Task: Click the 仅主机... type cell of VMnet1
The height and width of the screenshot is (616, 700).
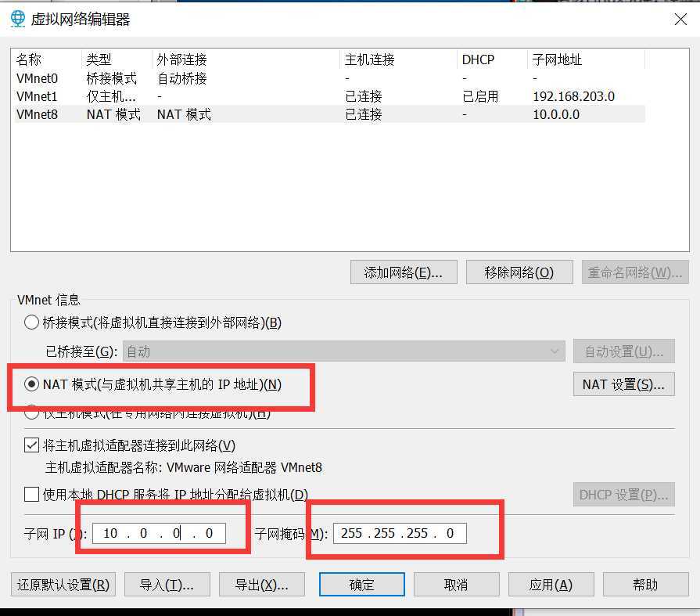Action: click(112, 96)
